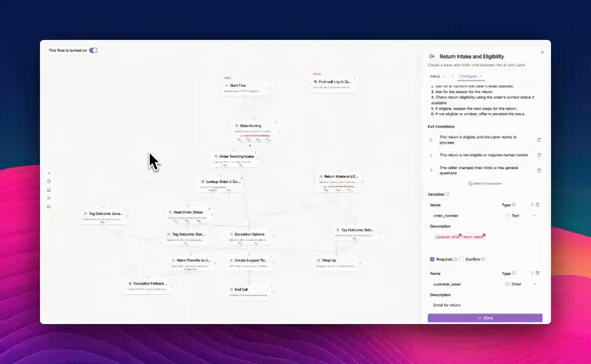Select the Read Order Status node
This screenshot has width=591, height=364.
pyautogui.click(x=188, y=215)
